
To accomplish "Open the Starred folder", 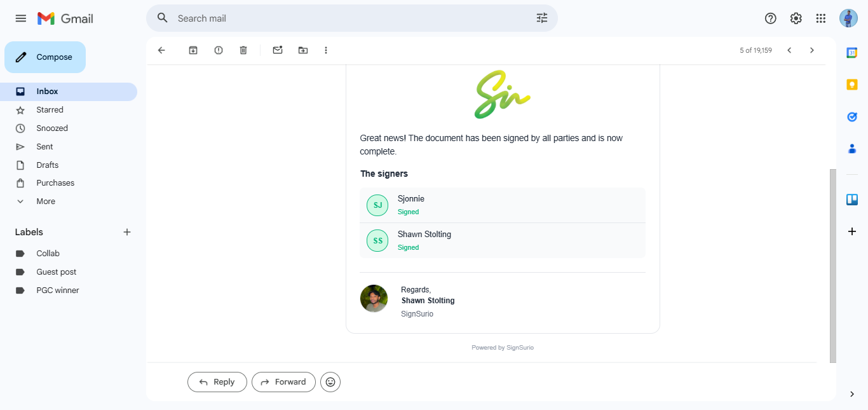I will click(50, 110).
